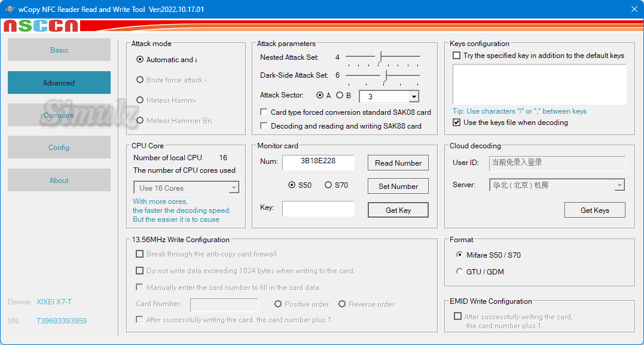
Task: Check EMID card number plus 1 option
Action: [457, 316]
